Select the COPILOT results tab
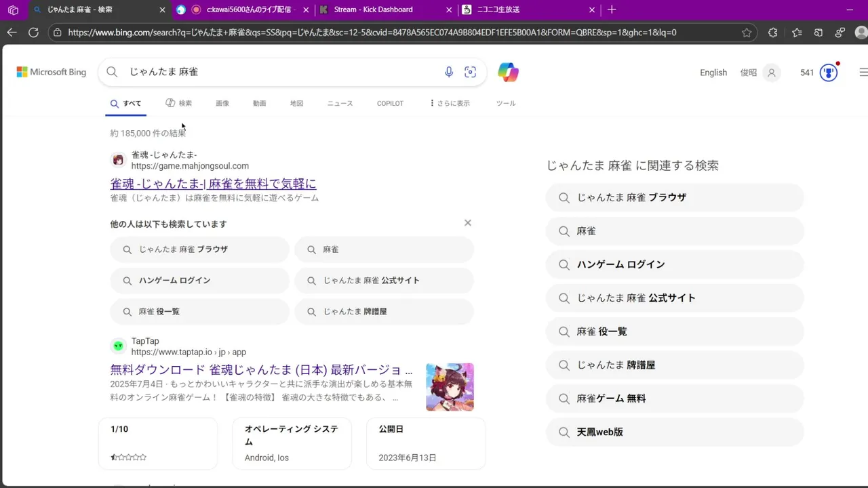868x488 pixels. tap(390, 104)
